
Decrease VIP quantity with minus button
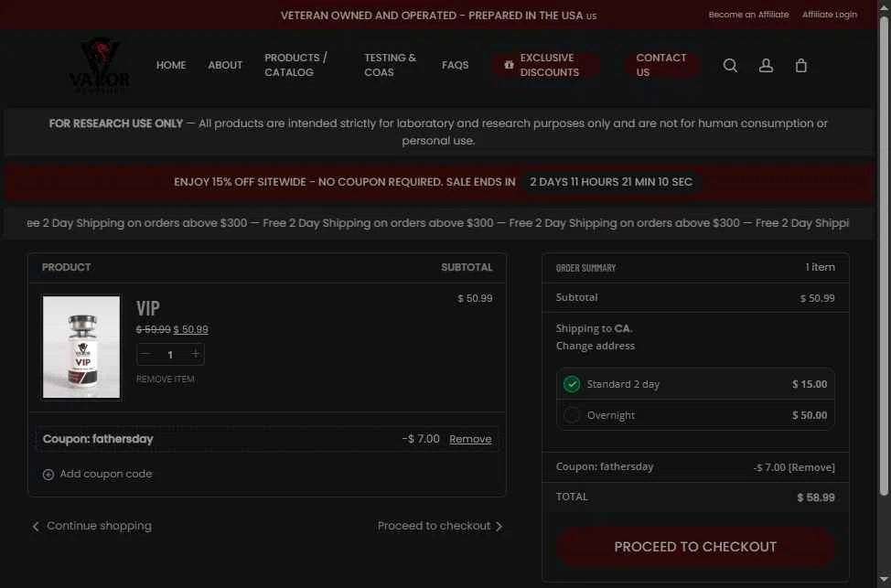[x=145, y=354]
